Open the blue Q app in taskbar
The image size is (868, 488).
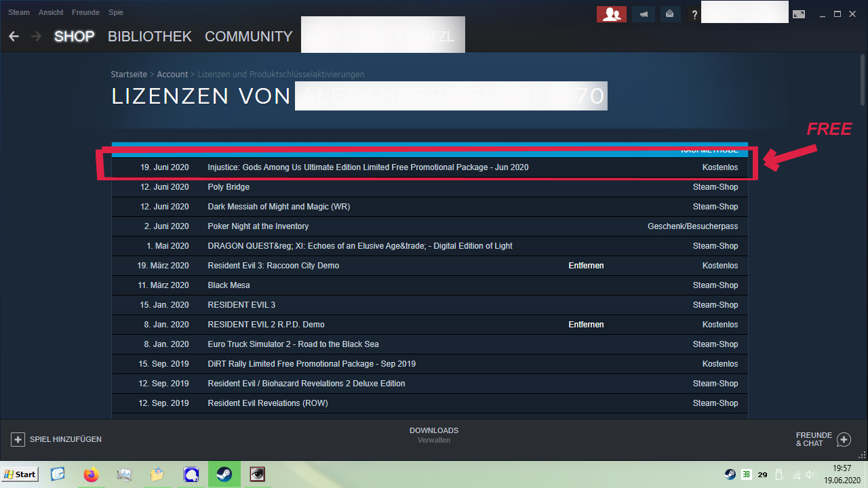(x=191, y=474)
